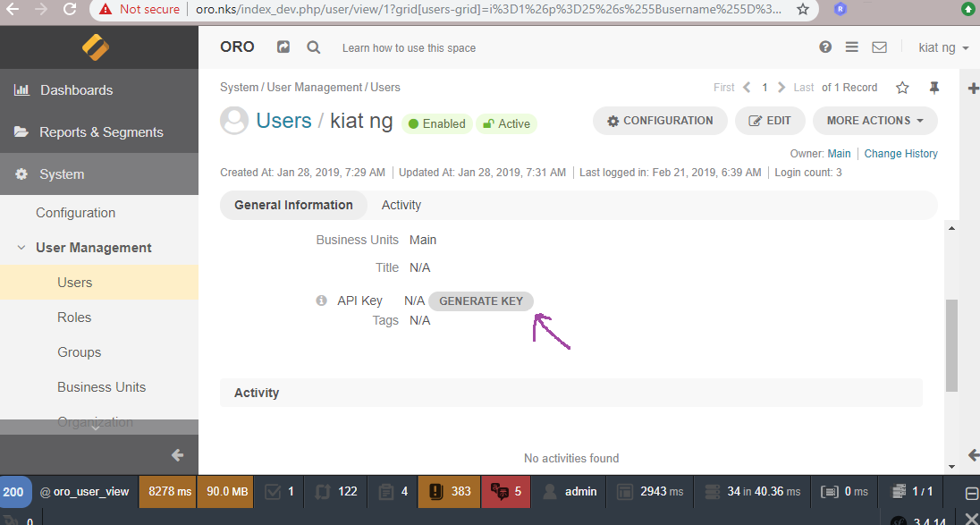Click the API Key info icon
980x525 pixels.
[322, 301]
